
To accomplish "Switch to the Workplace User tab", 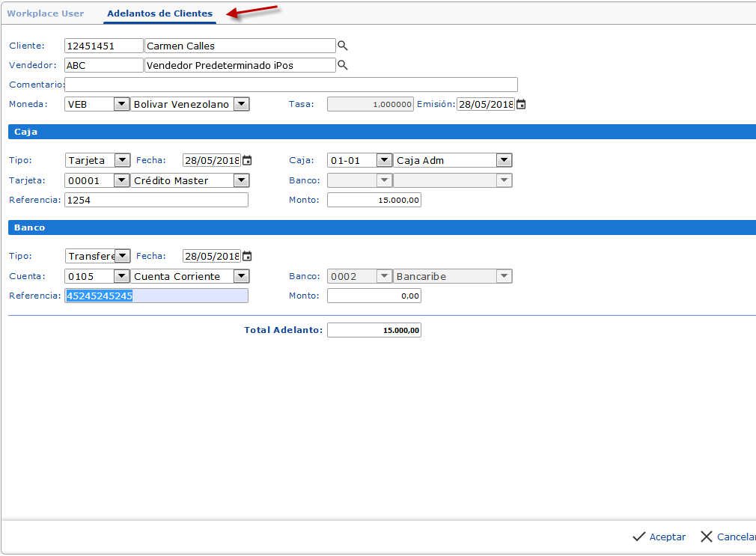I will [x=46, y=13].
